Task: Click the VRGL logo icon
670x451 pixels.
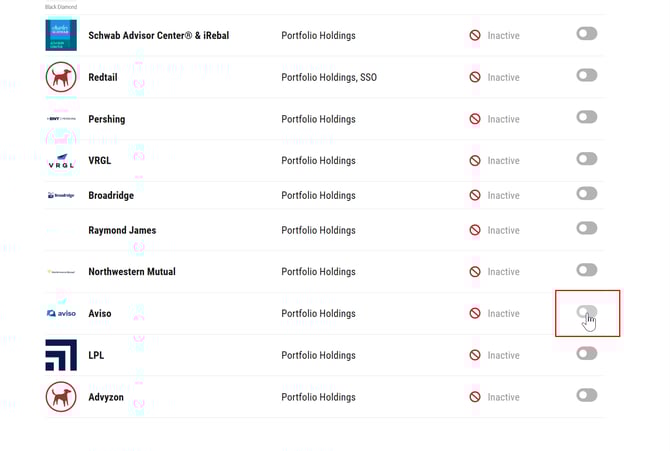Action: click(61, 161)
